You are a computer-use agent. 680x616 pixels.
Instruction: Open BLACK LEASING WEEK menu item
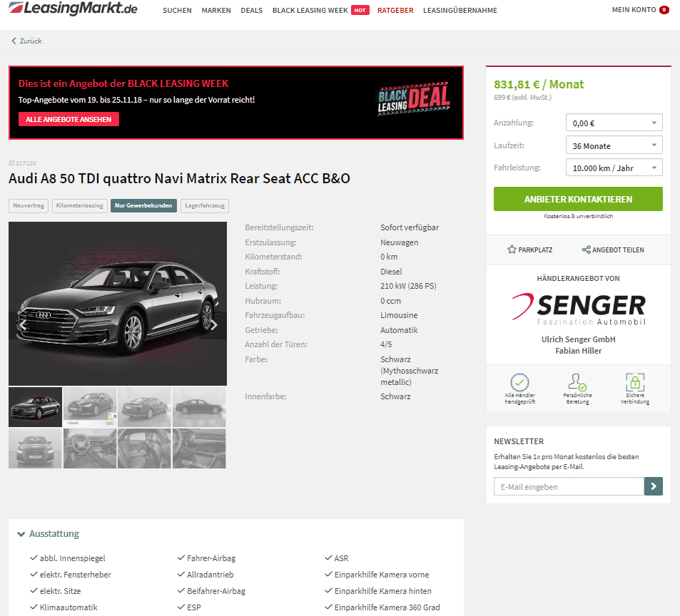(x=310, y=11)
